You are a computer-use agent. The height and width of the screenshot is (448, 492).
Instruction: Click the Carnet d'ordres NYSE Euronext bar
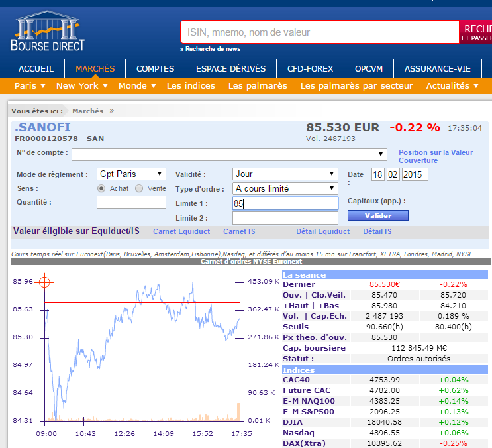(x=251, y=262)
